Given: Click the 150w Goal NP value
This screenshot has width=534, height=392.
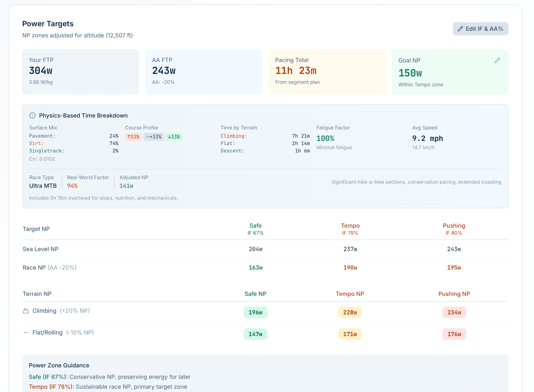Looking at the screenshot, I should pos(410,73).
